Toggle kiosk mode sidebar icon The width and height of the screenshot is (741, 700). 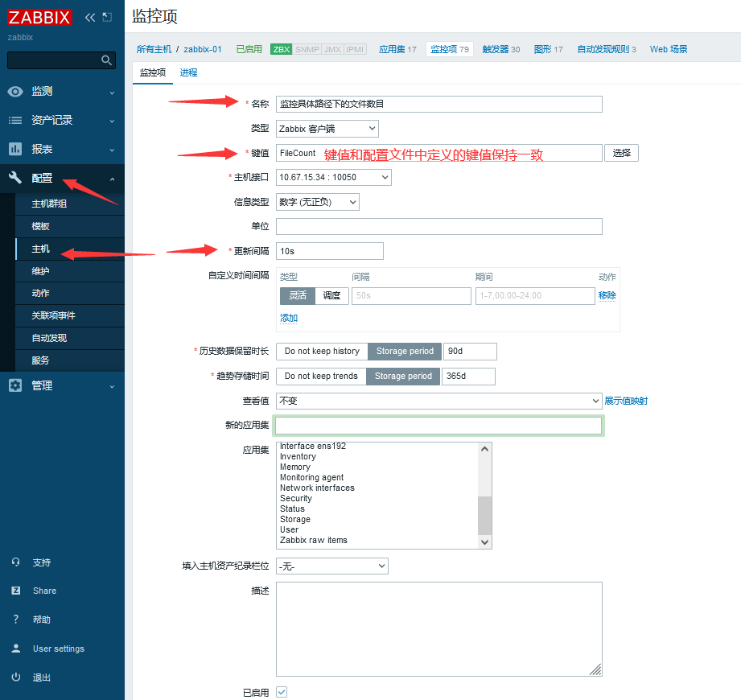(107, 18)
